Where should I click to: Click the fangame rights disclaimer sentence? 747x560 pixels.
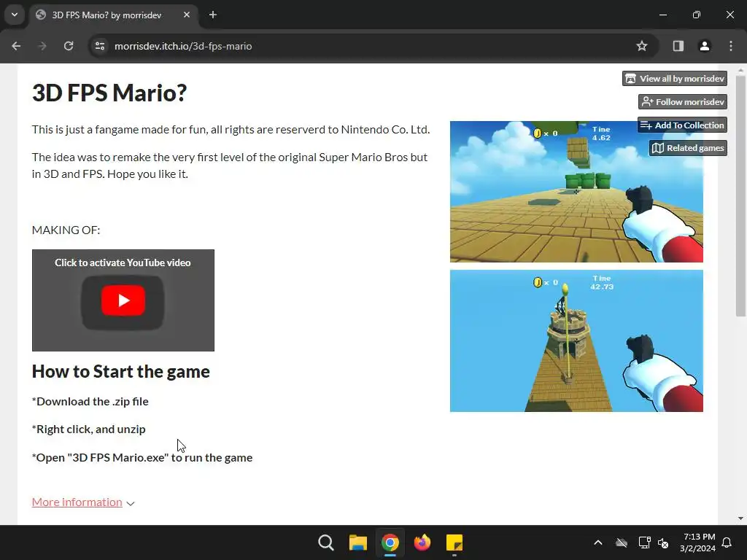pyautogui.click(x=231, y=130)
